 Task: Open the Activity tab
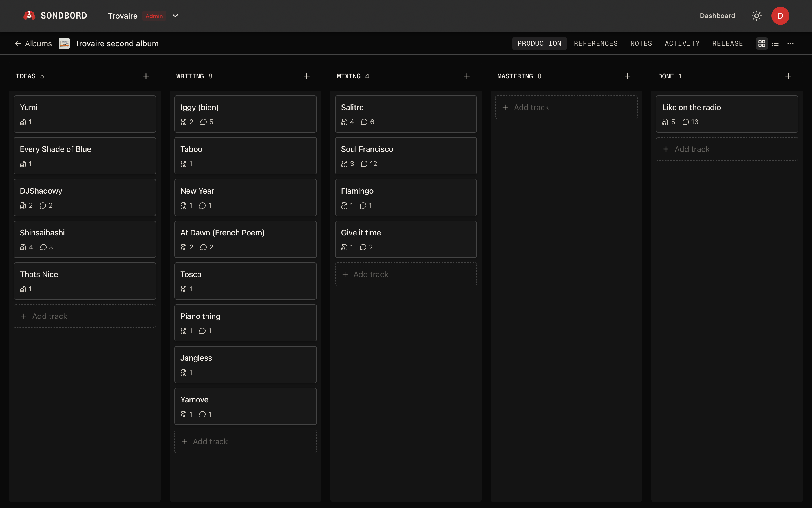pos(682,43)
